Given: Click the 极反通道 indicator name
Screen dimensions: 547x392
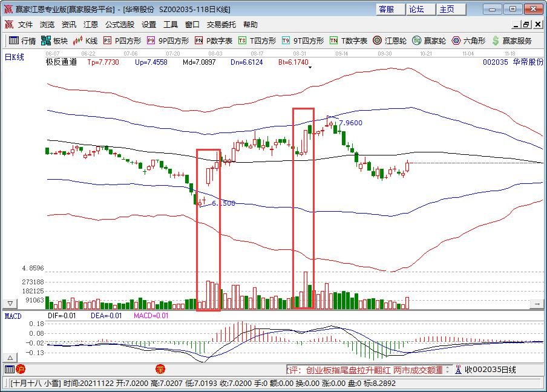Looking at the screenshot, I should click(x=61, y=62).
